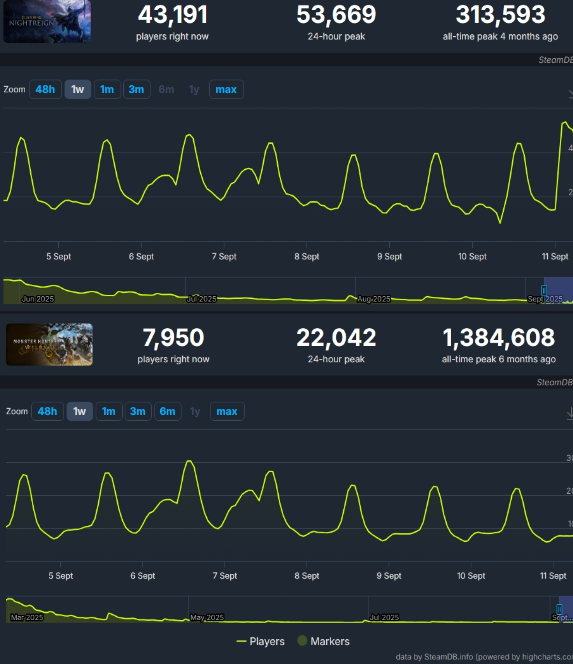Open the Monster Hunter Wilds game thumbnail
Viewport: 573px width, 664px height.
[x=49, y=344]
